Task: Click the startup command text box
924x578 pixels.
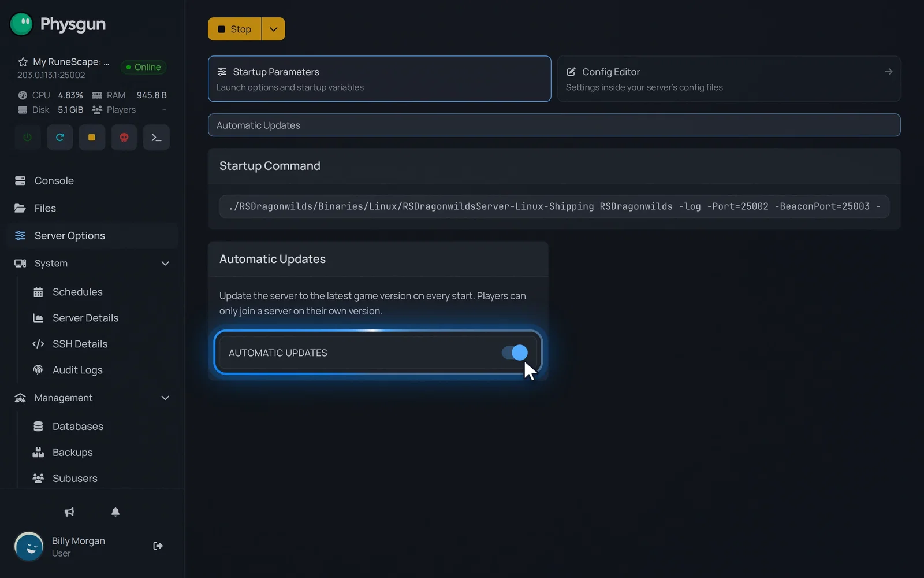Action: [554, 206]
